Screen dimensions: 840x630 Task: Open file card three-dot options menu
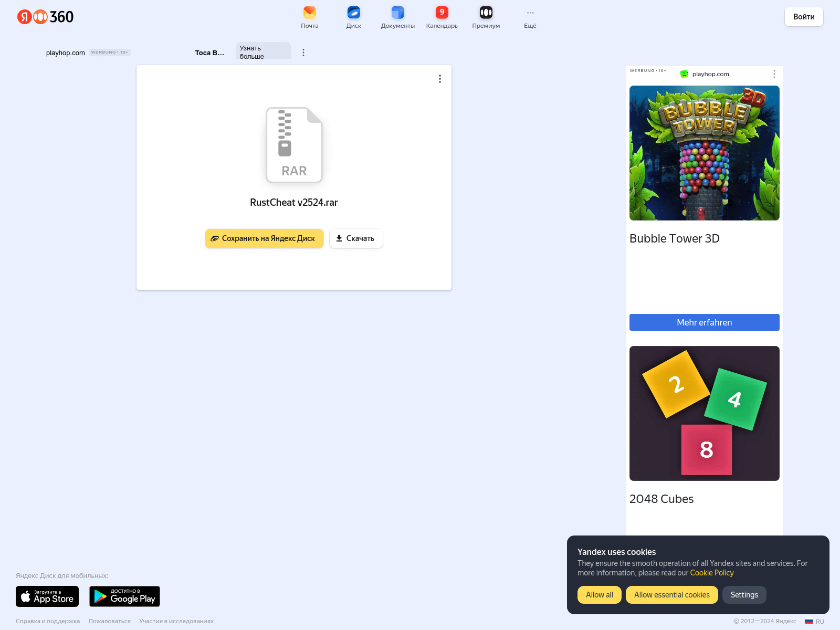pyautogui.click(x=440, y=79)
